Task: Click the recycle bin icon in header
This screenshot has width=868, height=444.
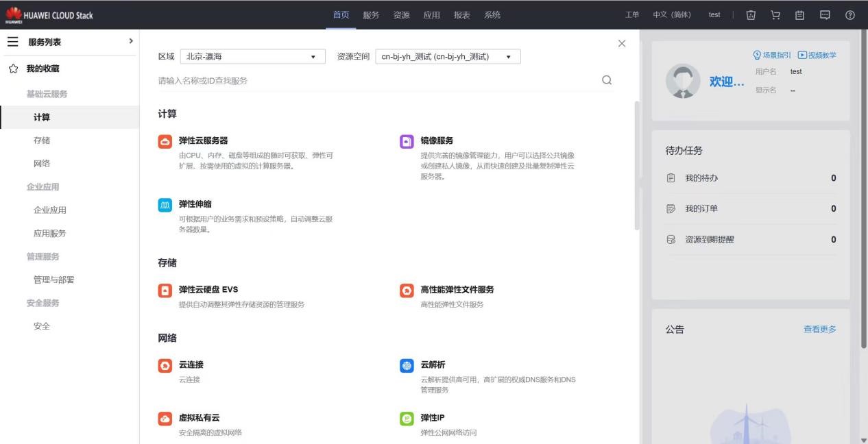Action: click(x=751, y=15)
